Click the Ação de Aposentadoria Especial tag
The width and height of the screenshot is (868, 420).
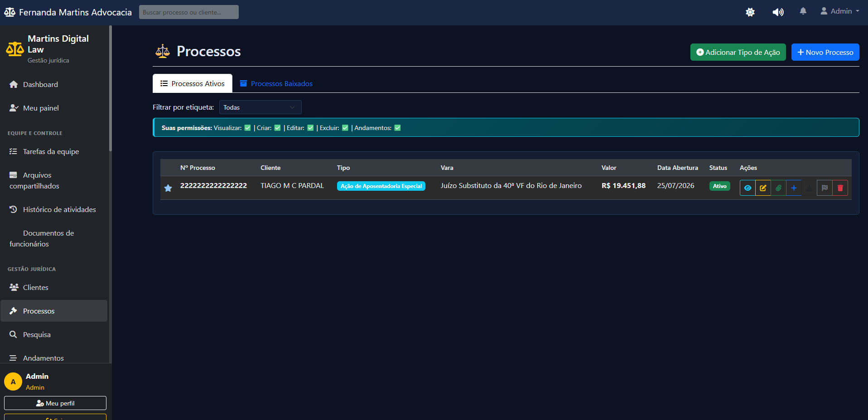coord(381,186)
